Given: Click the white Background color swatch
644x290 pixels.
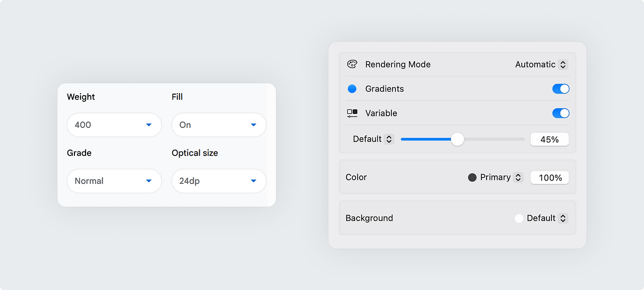Looking at the screenshot, I should point(519,219).
